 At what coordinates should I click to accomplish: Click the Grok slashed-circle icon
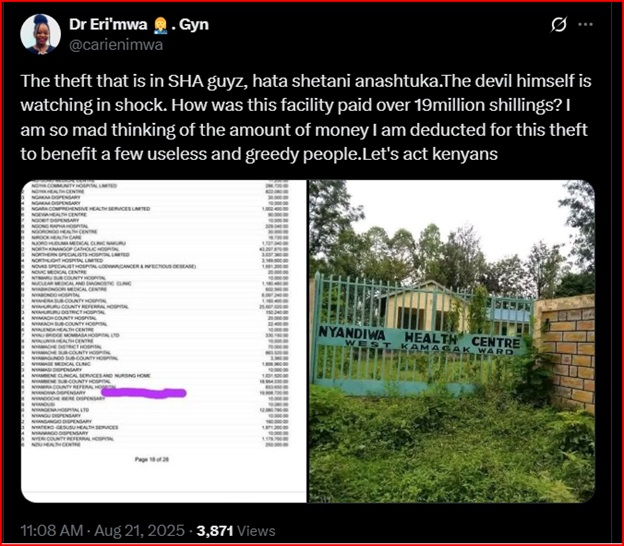point(559,25)
